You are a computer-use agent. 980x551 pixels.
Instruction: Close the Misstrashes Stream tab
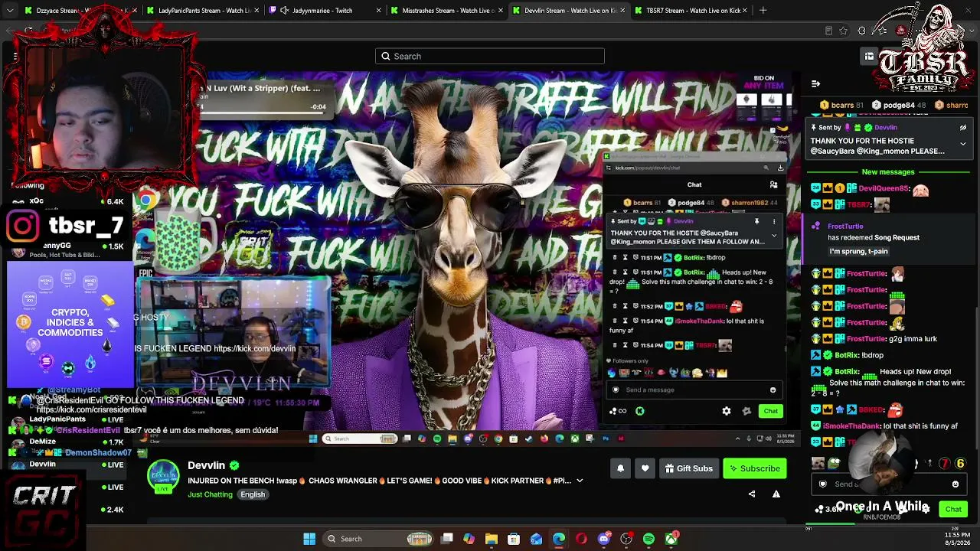click(x=501, y=11)
